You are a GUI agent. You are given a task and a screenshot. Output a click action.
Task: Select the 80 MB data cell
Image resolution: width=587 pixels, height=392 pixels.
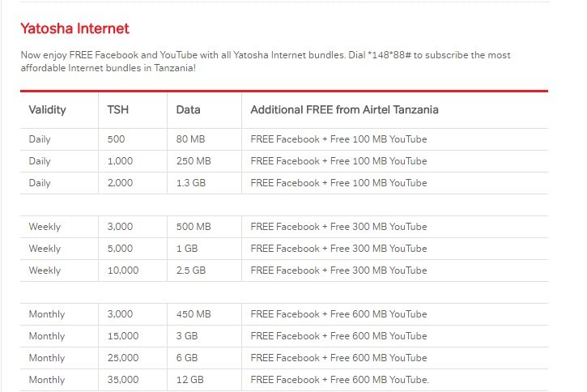click(192, 139)
